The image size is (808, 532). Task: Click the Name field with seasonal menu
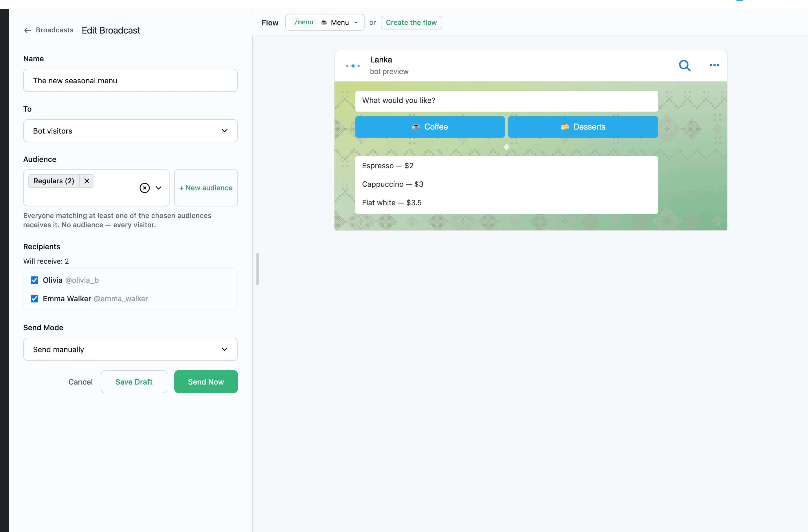click(130, 81)
